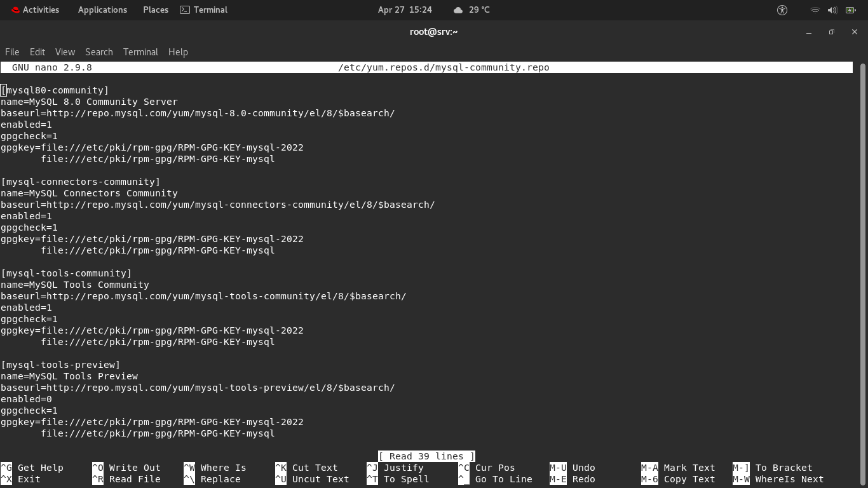Click the M-6 Copy Text shortcut
The height and width of the screenshot is (488, 868).
pyautogui.click(x=678, y=479)
